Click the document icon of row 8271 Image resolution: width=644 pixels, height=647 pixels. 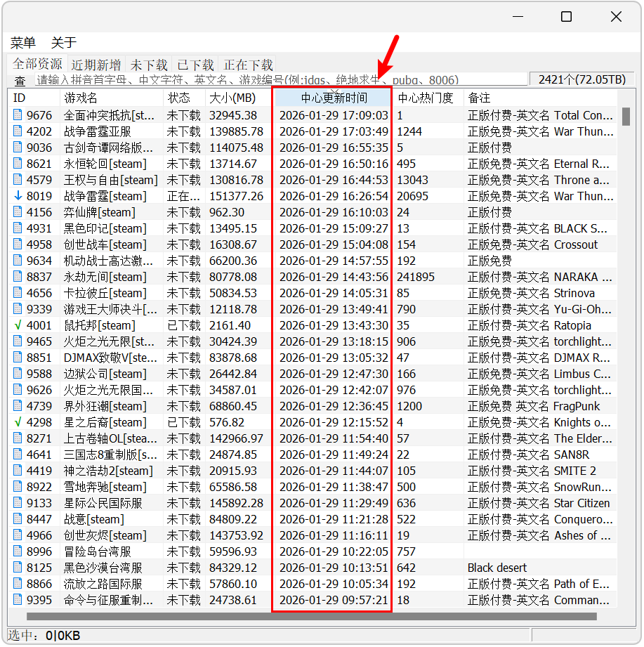(18, 438)
